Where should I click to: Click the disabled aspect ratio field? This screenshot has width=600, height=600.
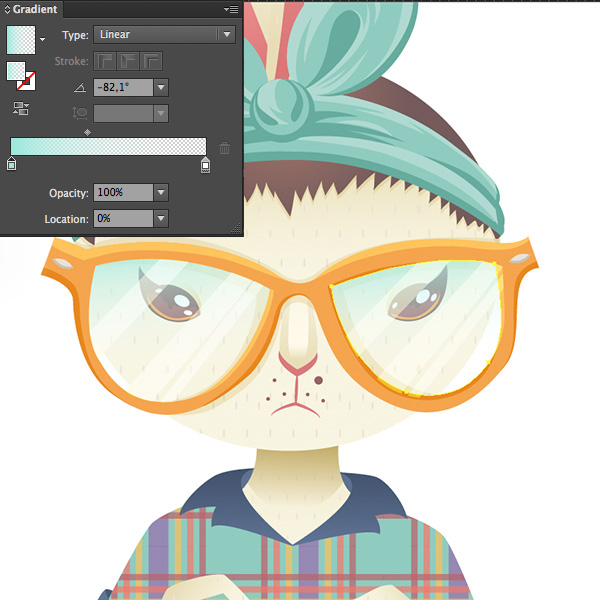(123, 114)
